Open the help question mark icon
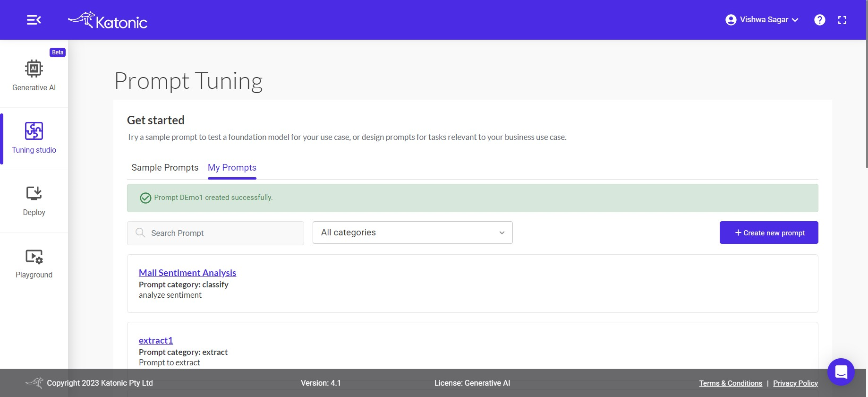Viewport: 868px width, 397px height. pos(820,20)
